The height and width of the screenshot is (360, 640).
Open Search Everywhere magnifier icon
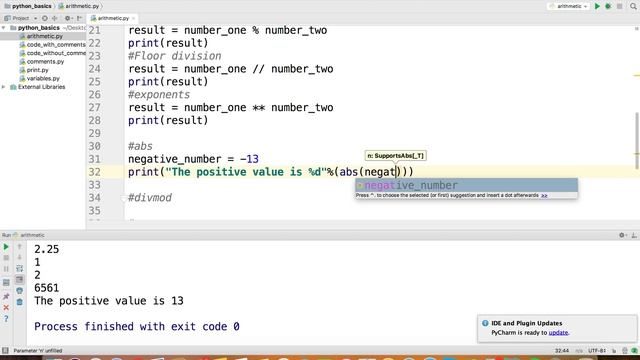pyautogui.click(x=633, y=6)
